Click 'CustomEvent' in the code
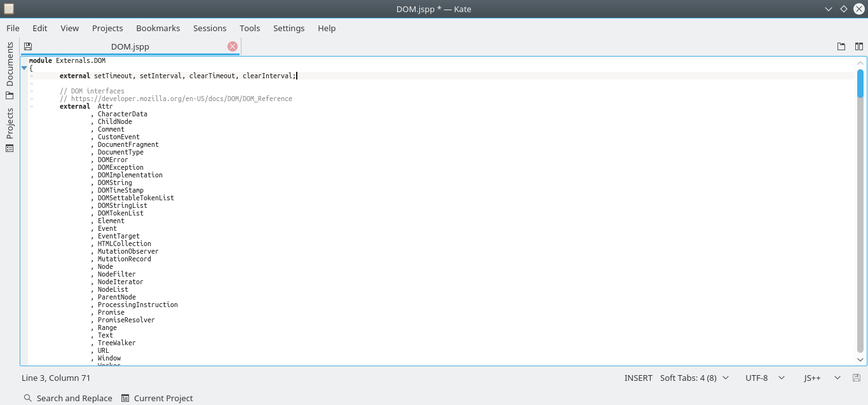This screenshot has width=868, height=405. 119,137
